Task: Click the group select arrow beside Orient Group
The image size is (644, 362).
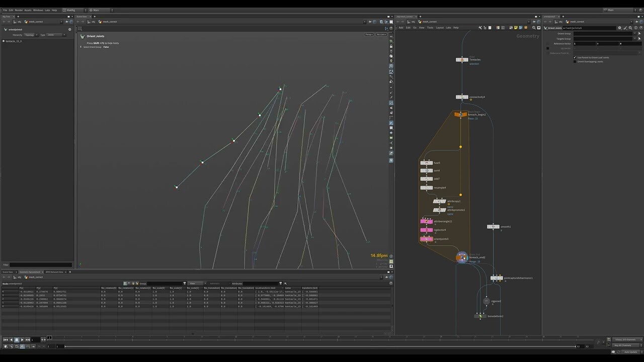Action: click(639, 34)
